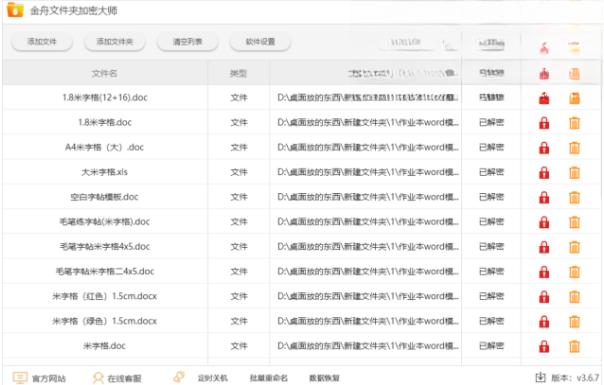
Task: Remove 空白字帖模板.doc with trash icon
Action: pos(574,197)
